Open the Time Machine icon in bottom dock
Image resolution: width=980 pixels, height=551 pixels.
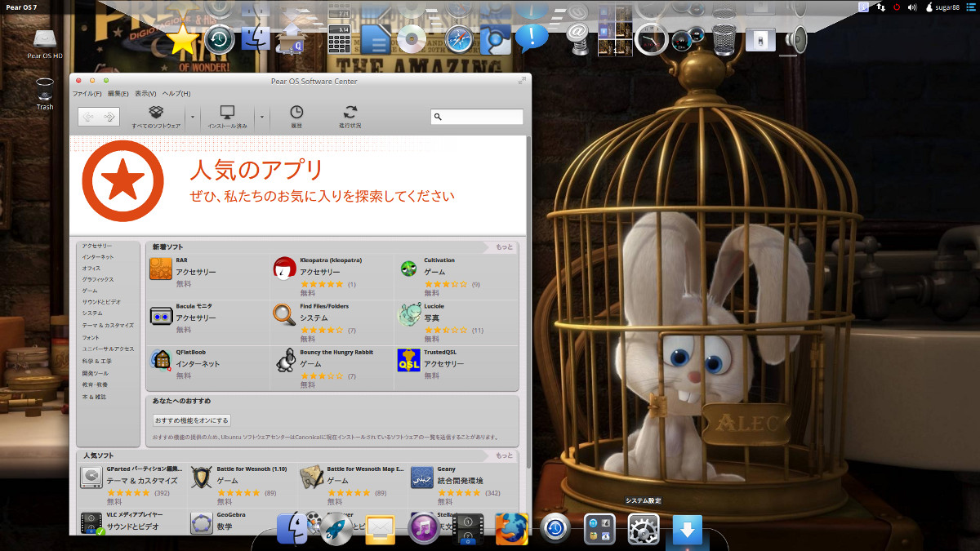[x=555, y=529]
